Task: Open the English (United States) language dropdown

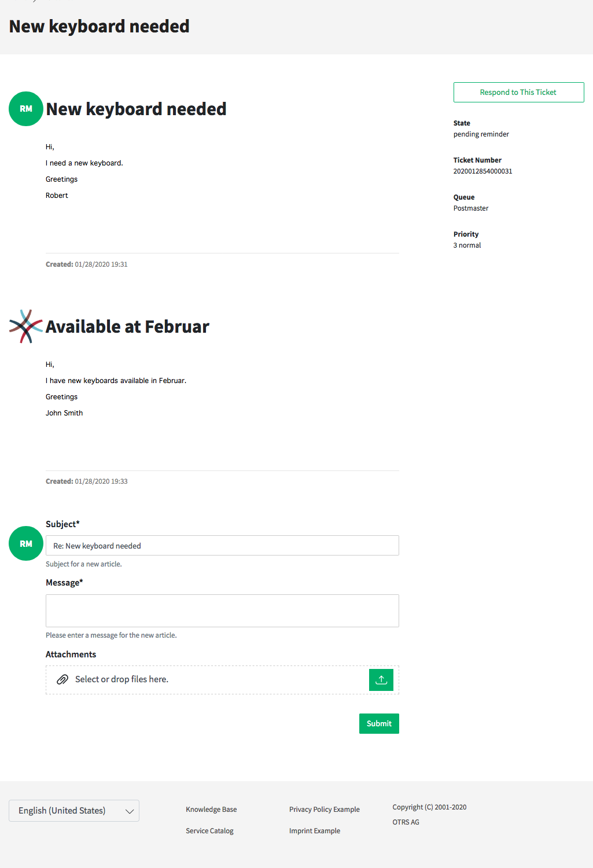Action: 74,811
